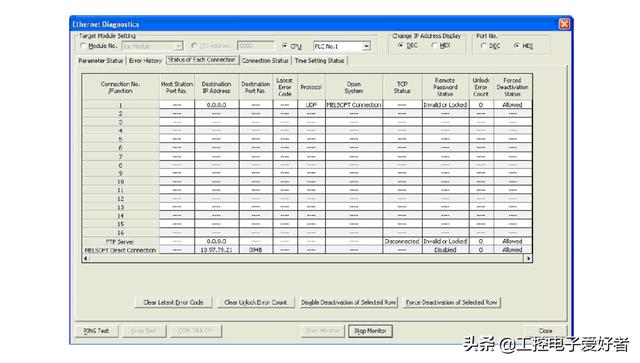Screen dimensions: 640x363
Task: Click the Remote Password Status column header
Action: tap(445, 87)
